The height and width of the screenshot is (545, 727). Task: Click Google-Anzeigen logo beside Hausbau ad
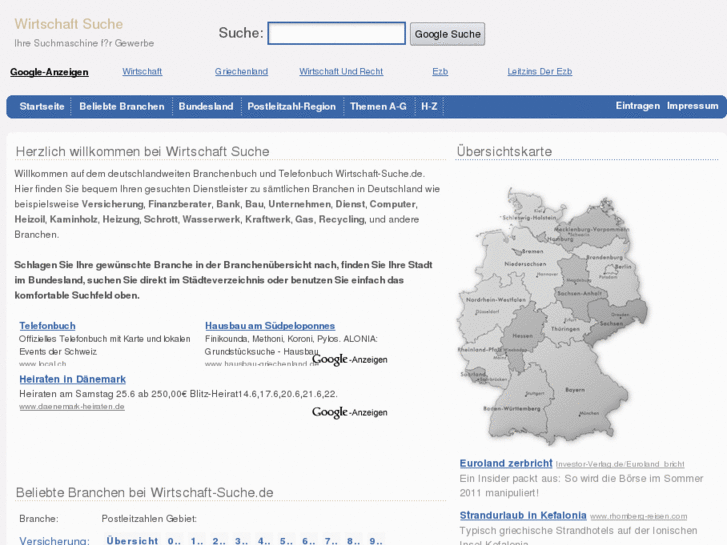[350, 359]
